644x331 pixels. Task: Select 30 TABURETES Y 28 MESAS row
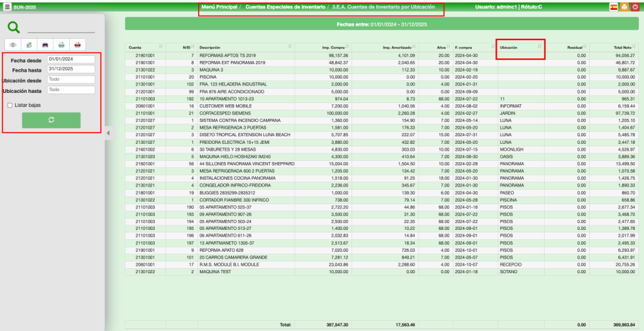pyautogui.click(x=382, y=149)
